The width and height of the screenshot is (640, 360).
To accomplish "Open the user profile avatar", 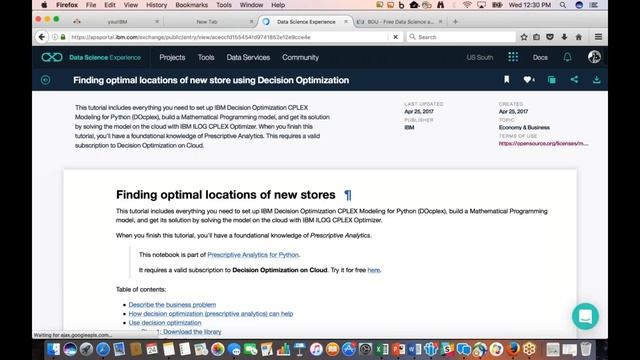I will click(x=594, y=57).
